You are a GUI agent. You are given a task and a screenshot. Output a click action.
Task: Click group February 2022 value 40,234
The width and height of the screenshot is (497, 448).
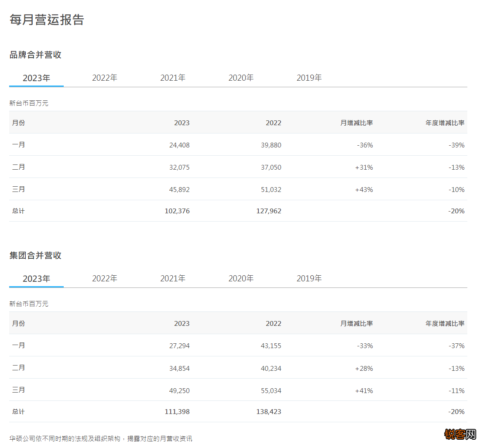[x=271, y=369]
